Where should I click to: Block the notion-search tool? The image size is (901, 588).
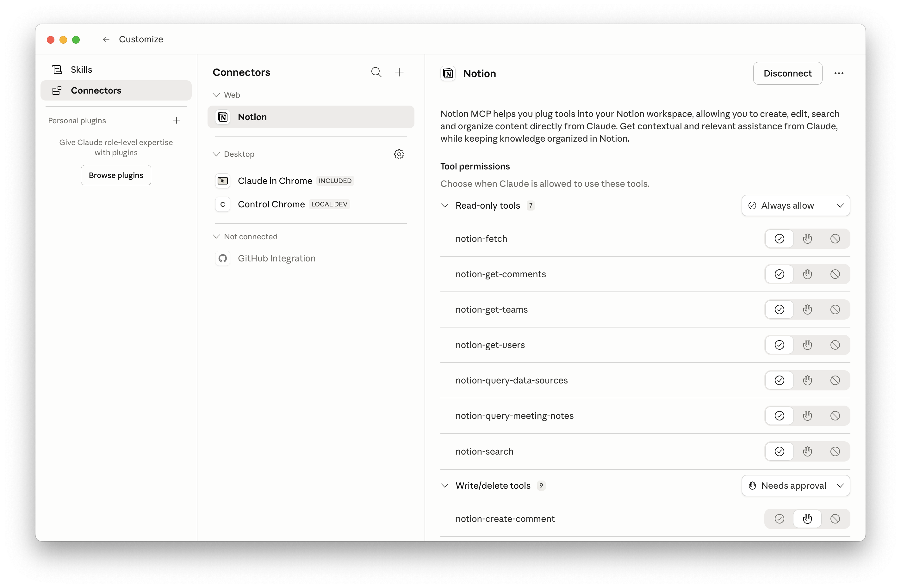click(835, 451)
